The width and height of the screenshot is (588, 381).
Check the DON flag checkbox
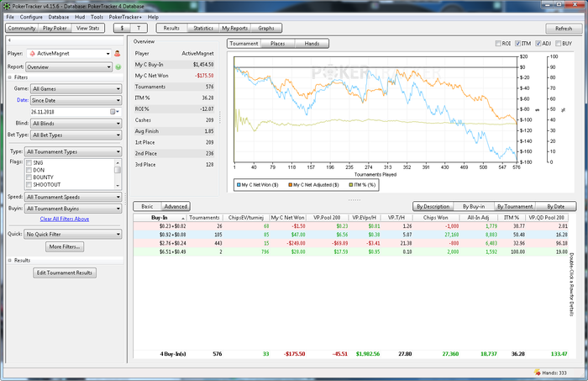[x=29, y=170]
